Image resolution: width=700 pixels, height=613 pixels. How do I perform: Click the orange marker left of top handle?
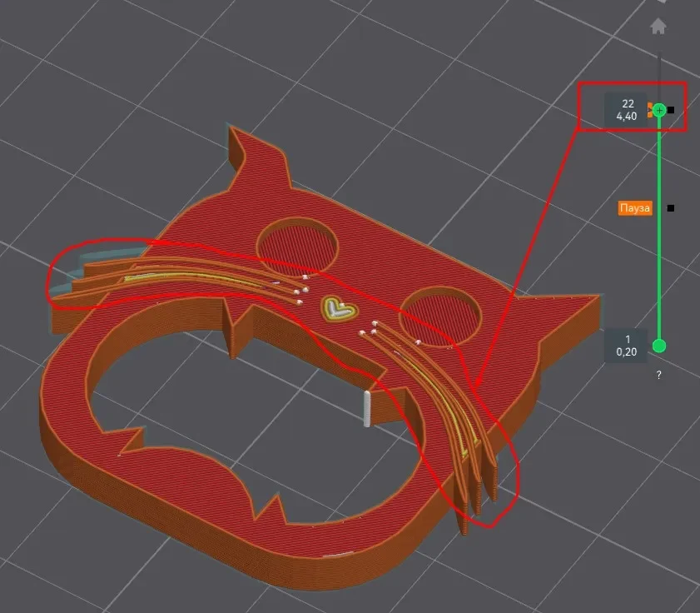650,110
